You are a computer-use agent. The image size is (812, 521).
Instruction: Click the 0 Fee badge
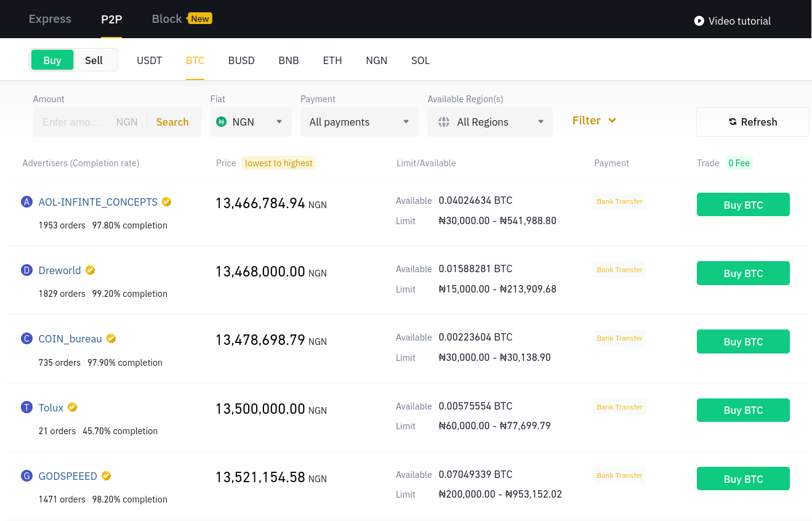pos(739,163)
